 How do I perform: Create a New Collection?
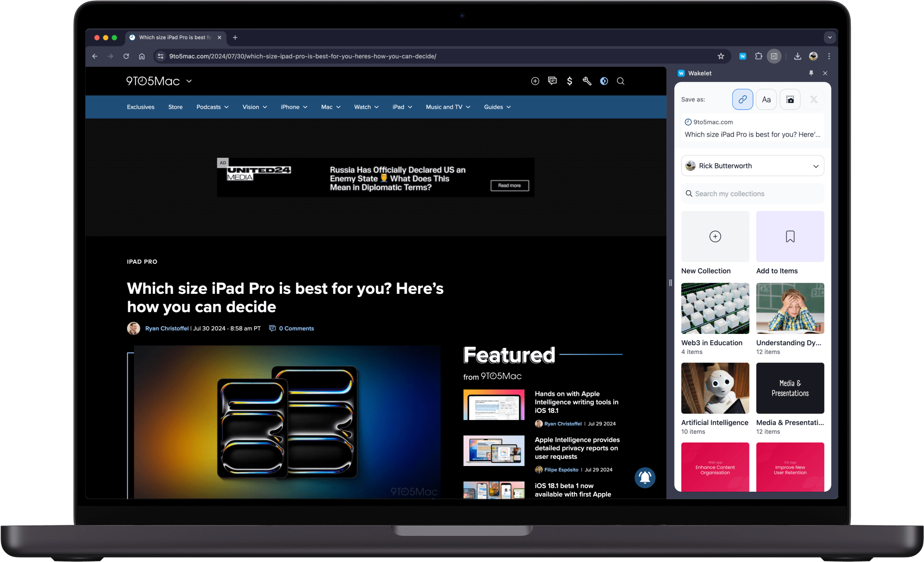click(715, 243)
